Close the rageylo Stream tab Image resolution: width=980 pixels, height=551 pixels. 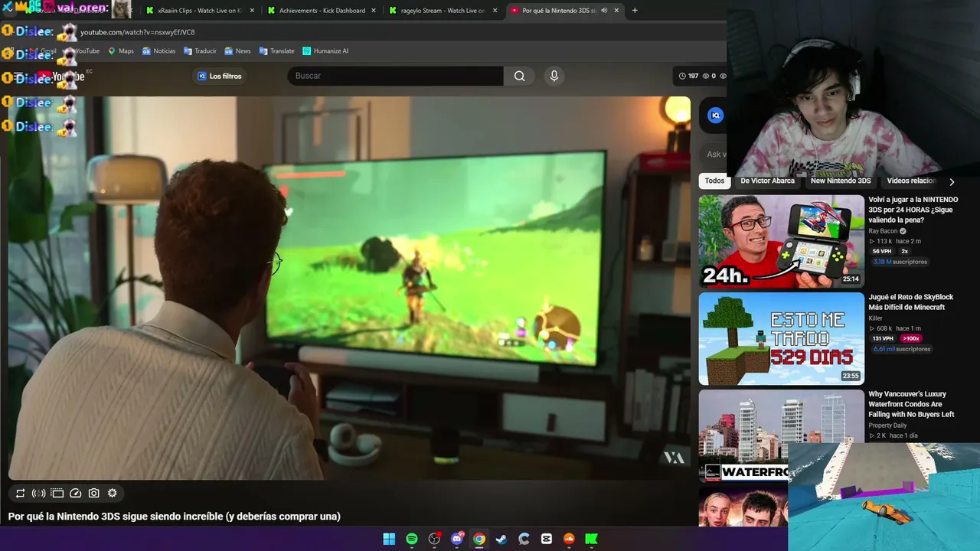click(x=495, y=11)
